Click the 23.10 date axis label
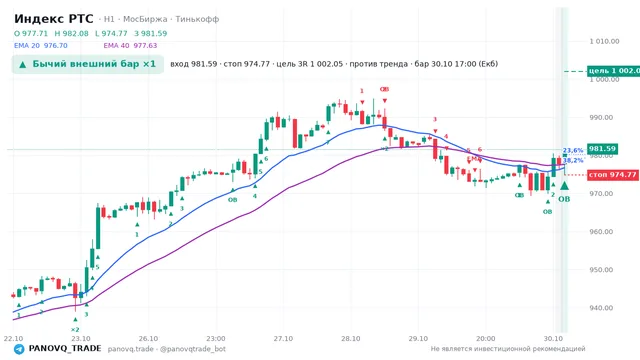This screenshot has width=640, height=360. coord(81,339)
